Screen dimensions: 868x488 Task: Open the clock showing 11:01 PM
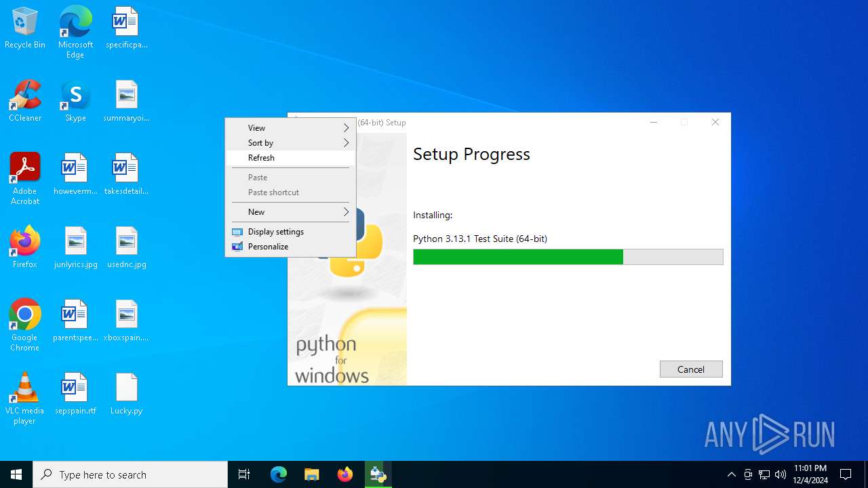pyautogui.click(x=810, y=474)
